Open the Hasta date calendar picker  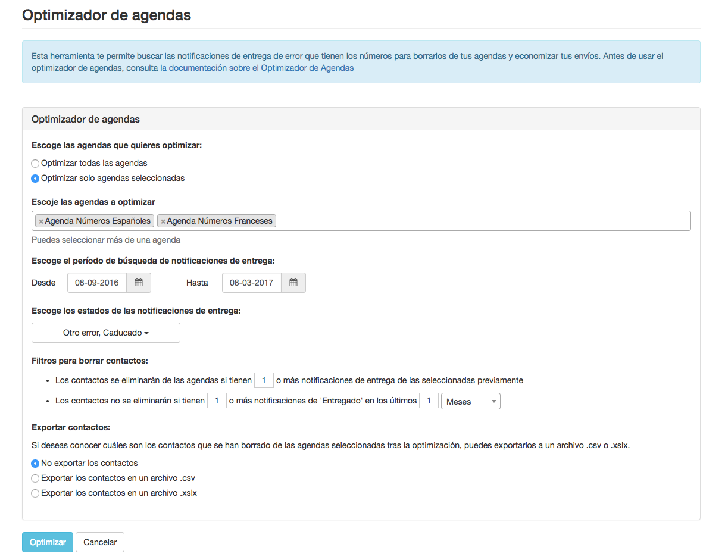pos(293,283)
